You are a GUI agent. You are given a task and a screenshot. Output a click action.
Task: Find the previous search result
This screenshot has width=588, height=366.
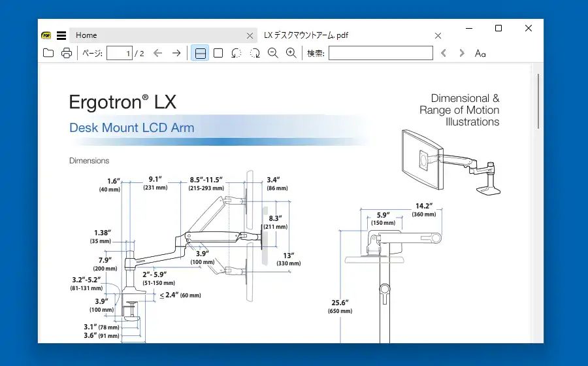coord(444,53)
